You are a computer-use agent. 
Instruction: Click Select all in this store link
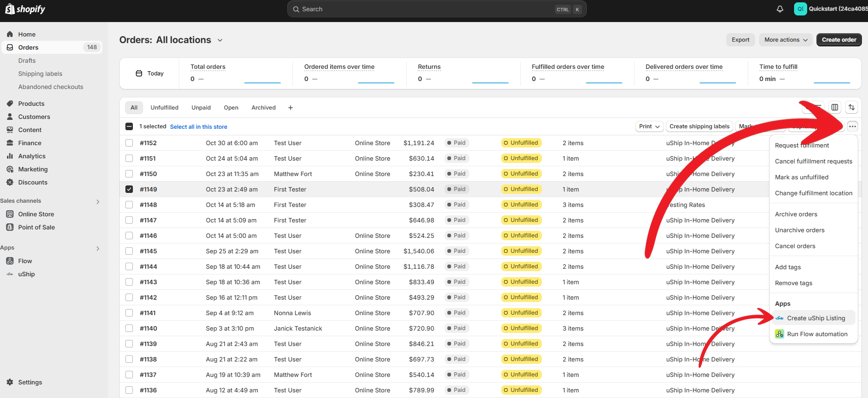coord(198,127)
